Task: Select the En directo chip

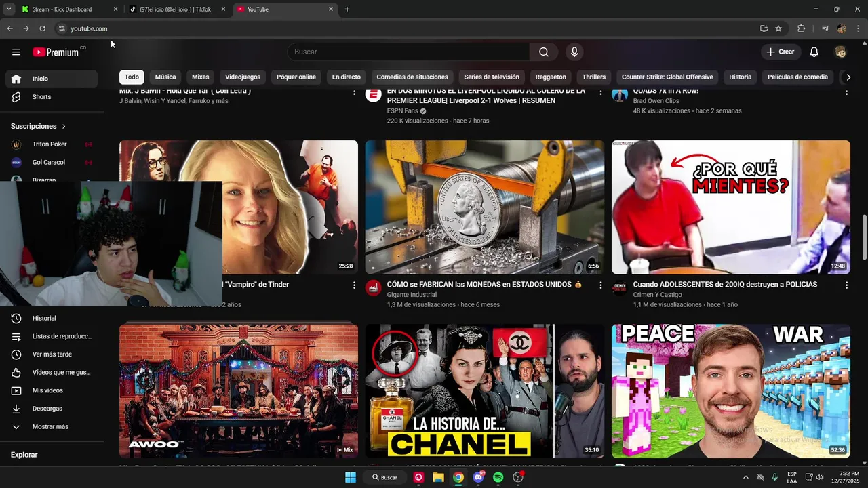Action: click(x=347, y=77)
